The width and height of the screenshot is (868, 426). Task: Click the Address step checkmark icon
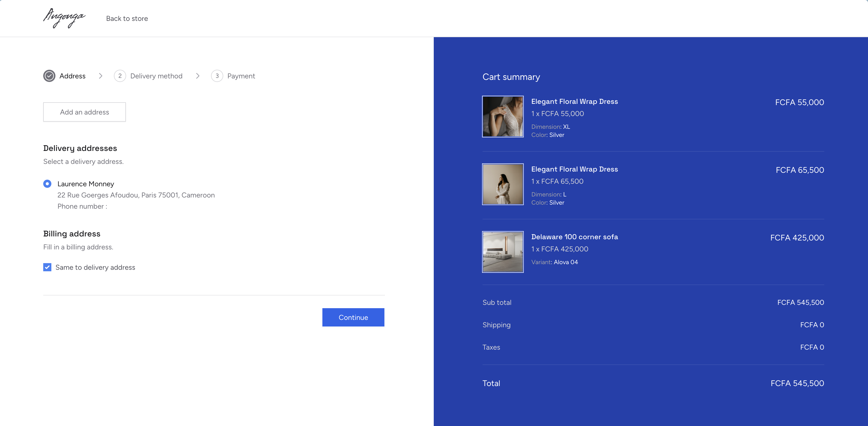[x=49, y=76]
